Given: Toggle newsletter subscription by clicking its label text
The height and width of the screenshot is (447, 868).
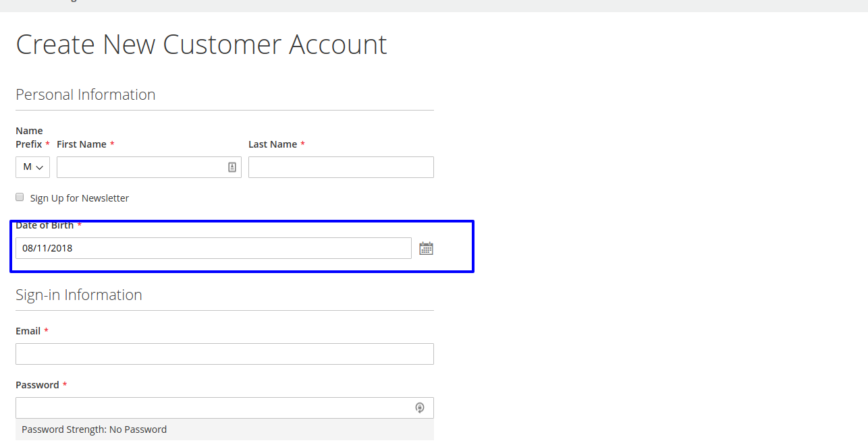Looking at the screenshot, I should 80,198.
